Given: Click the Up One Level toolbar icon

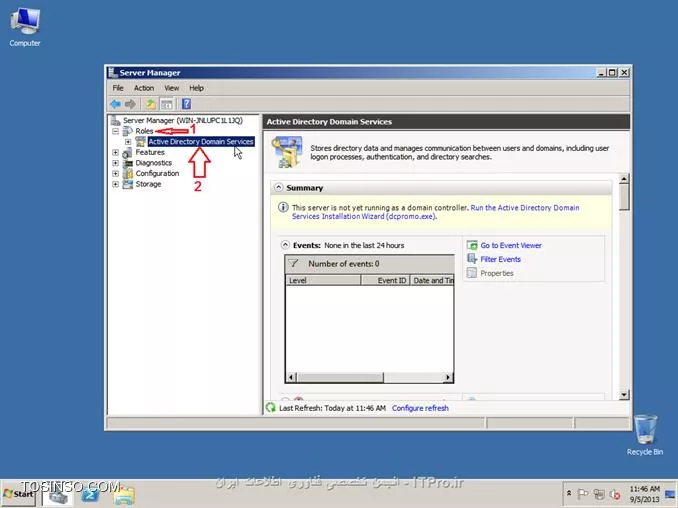Looking at the screenshot, I should pyautogui.click(x=150, y=104).
